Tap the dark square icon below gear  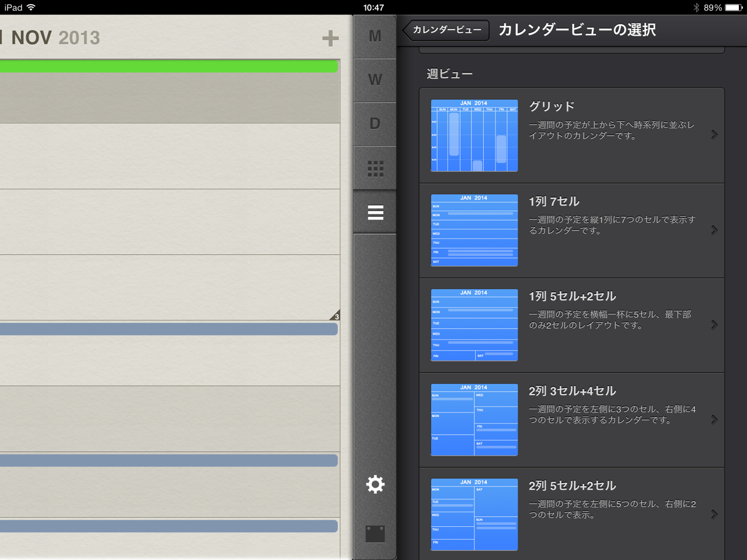(x=375, y=534)
